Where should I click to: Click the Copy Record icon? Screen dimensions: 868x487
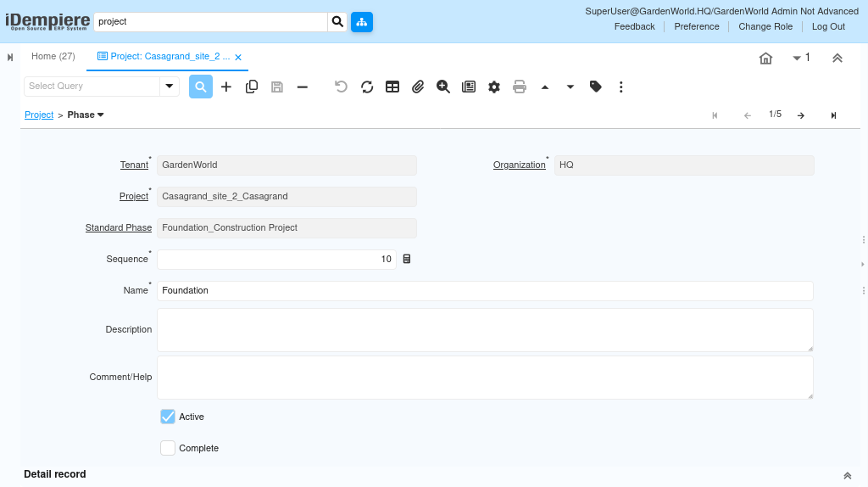point(252,87)
